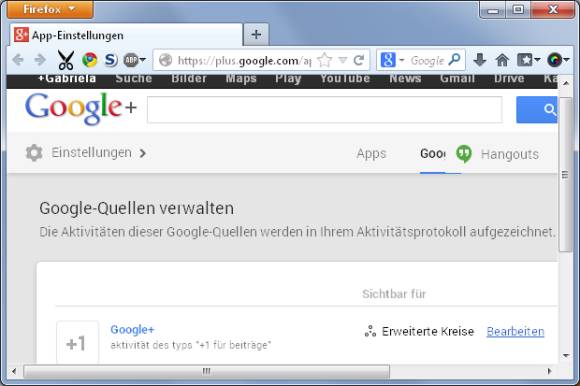Open the ABP icon dropdown arrow
This screenshot has width=580, height=386.
click(143, 60)
